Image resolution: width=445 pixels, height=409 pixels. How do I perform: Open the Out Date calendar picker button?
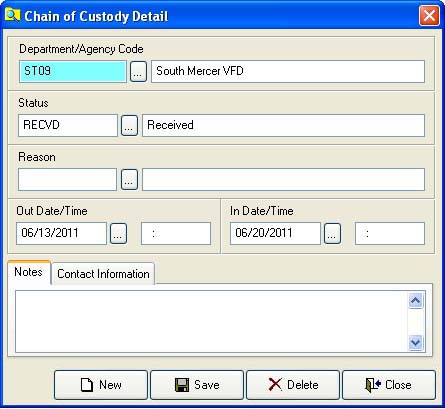pos(118,233)
